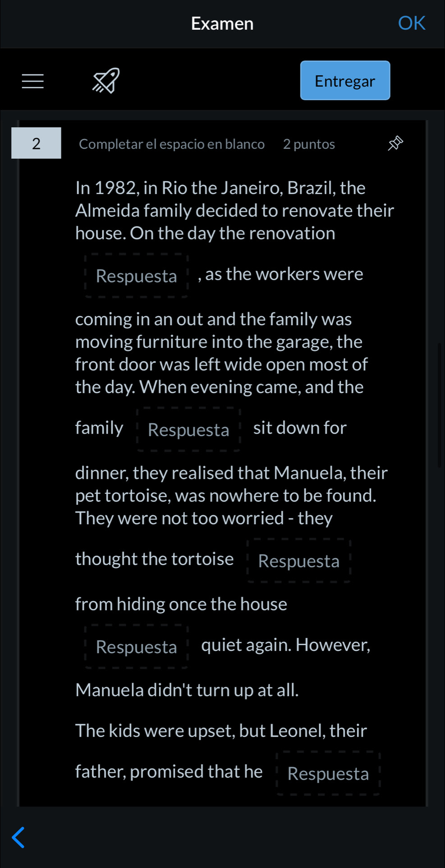Tap the text 'from hiding once the house'
The width and height of the screenshot is (445, 868).
[x=181, y=604]
